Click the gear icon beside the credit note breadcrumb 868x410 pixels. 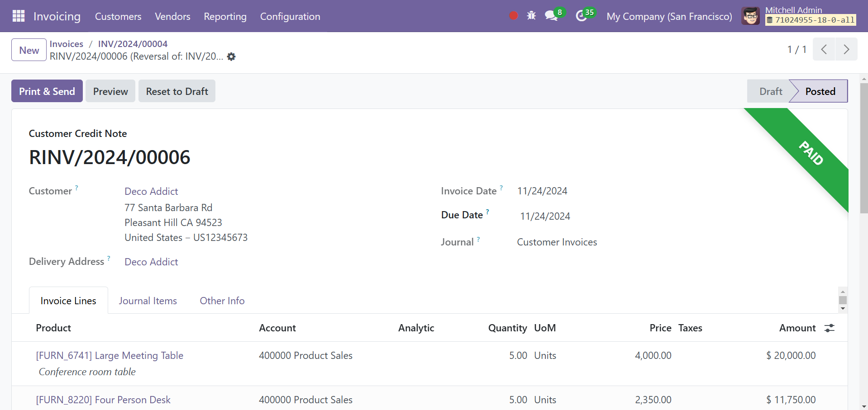(231, 57)
